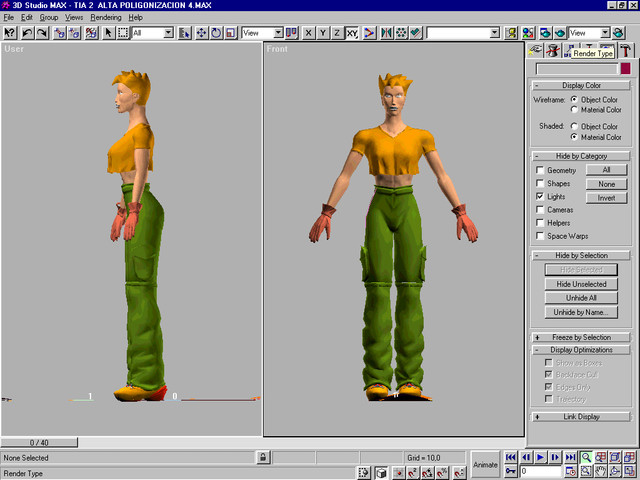Expand the Link Display rollout
The width and height of the screenshot is (640, 480).
click(x=581, y=417)
